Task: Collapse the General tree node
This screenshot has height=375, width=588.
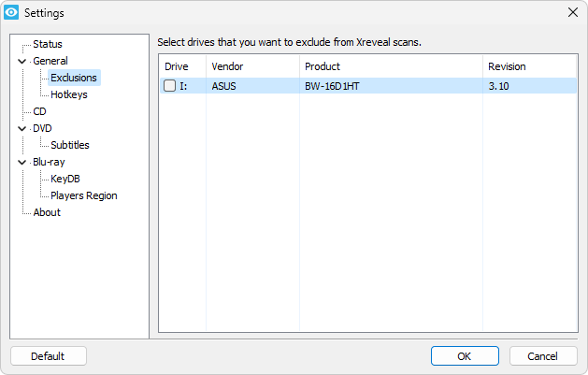Action: tap(22, 61)
